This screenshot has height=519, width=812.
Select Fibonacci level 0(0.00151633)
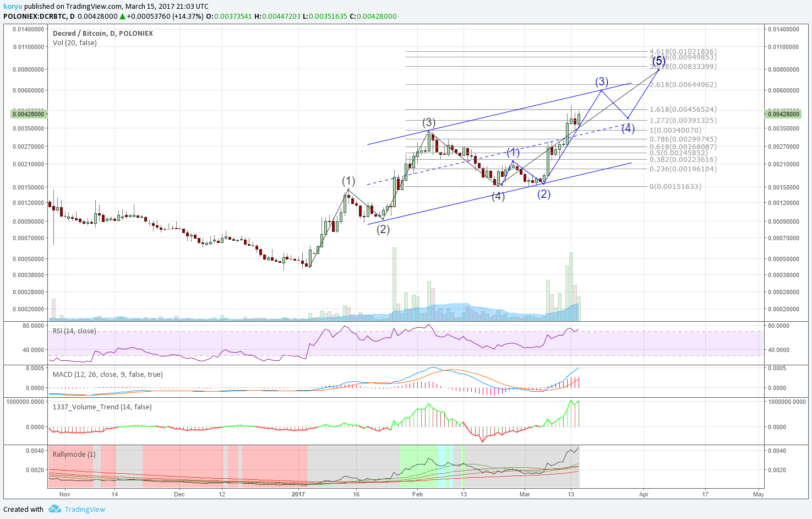click(x=675, y=186)
